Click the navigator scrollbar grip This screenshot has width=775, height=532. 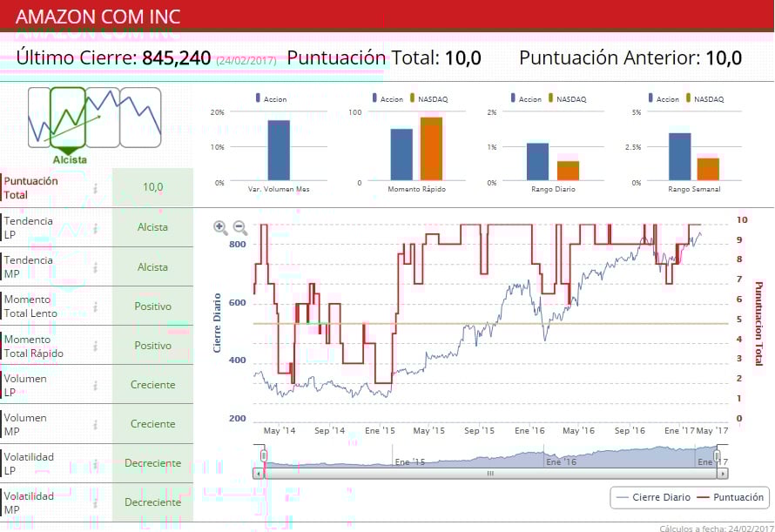(x=490, y=474)
